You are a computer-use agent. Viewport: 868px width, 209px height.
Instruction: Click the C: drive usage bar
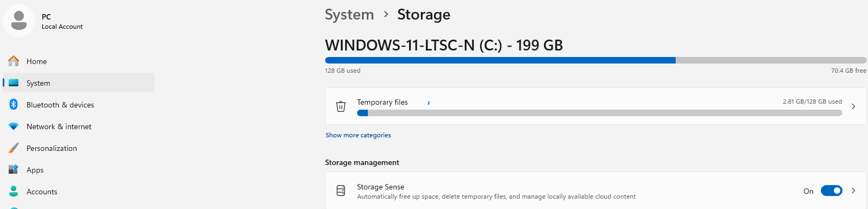pyautogui.click(x=595, y=60)
